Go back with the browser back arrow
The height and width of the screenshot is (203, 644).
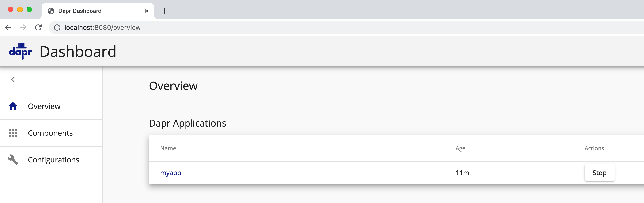point(8,27)
